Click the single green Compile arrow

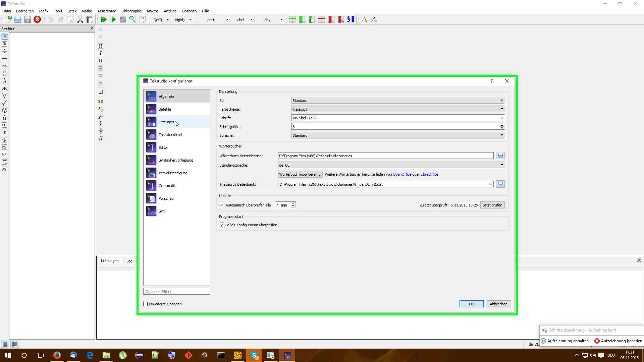coord(113,19)
